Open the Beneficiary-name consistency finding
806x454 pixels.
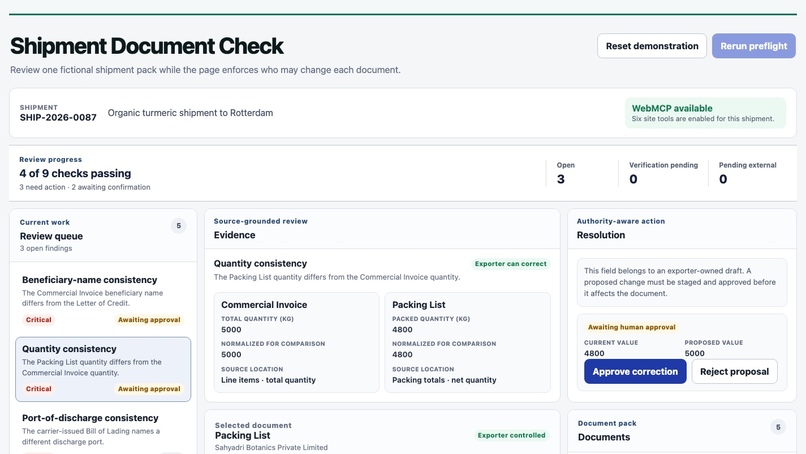pos(103,299)
